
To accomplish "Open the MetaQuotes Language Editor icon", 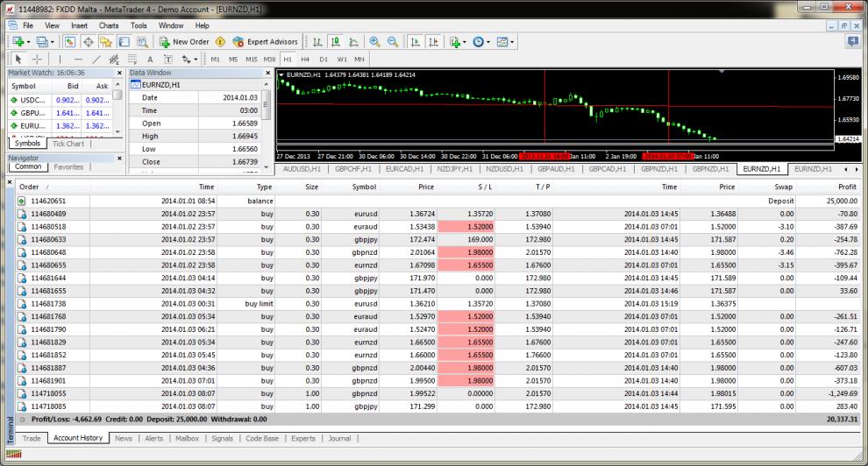I will 219,41.
